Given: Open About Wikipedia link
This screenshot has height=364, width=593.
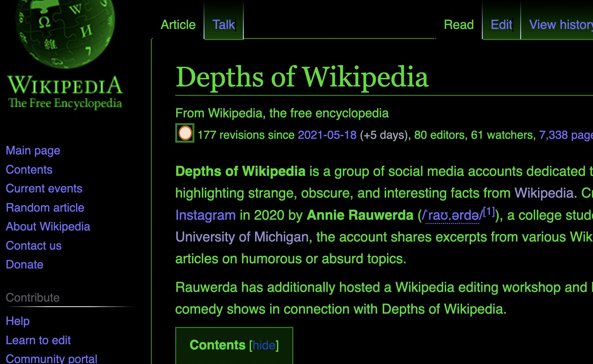Looking at the screenshot, I should coord(48,227).
